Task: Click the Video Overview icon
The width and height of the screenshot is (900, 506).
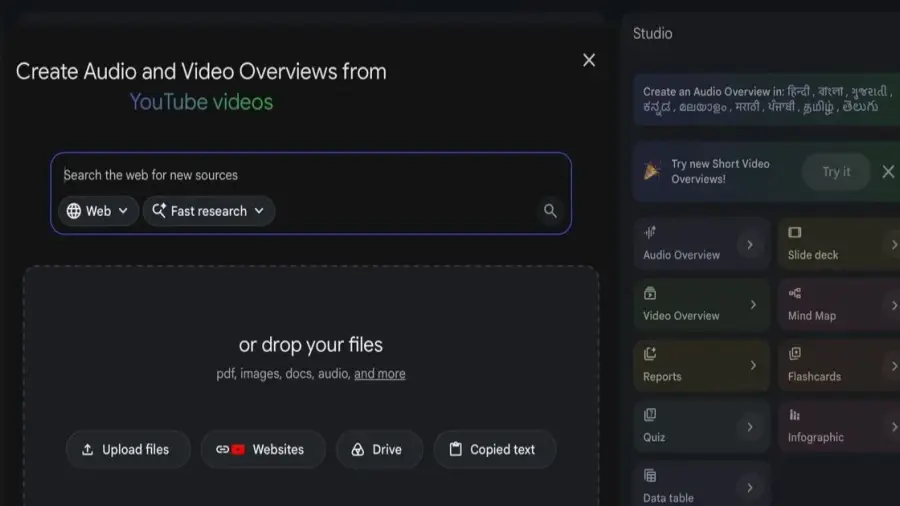Action: pyautogui.click(x=650, y=293)
